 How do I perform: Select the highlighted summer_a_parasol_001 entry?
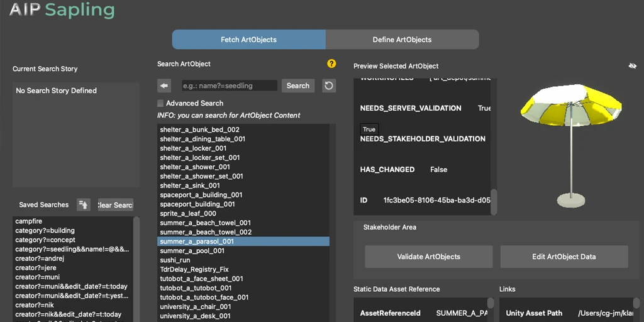pyautogui.click(x=243, y=241)
